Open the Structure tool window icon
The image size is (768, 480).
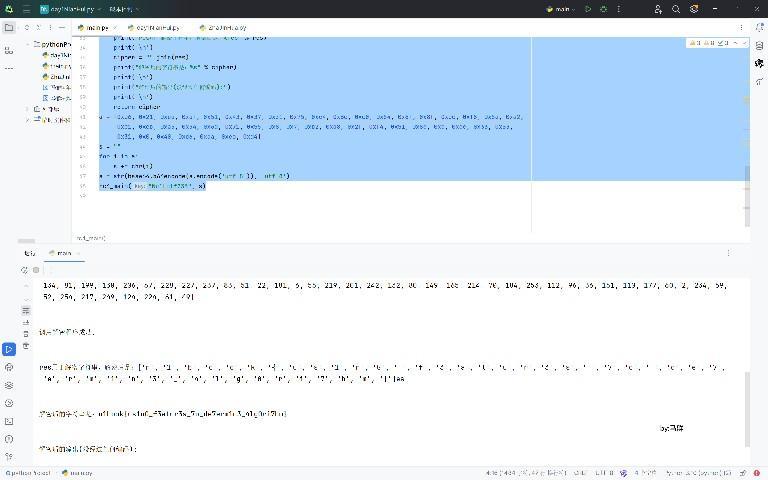click(x=9, y=50)
